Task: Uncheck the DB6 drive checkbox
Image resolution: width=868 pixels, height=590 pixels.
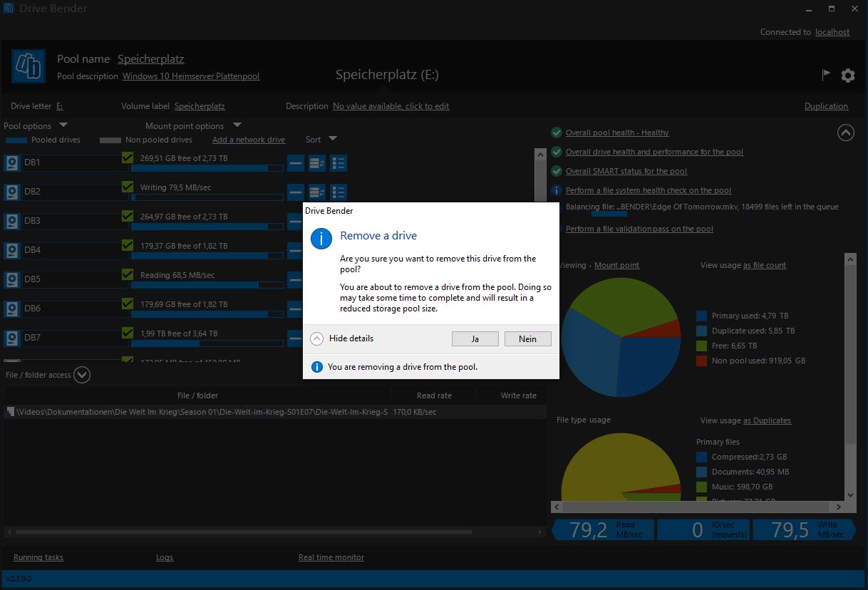Action: click(x=128, y=304)
